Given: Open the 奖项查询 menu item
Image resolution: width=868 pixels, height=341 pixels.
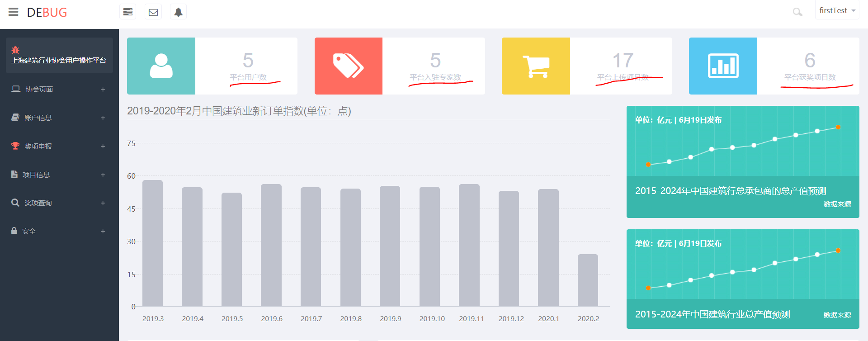Looking at the screenshot, I should point(59,203).
